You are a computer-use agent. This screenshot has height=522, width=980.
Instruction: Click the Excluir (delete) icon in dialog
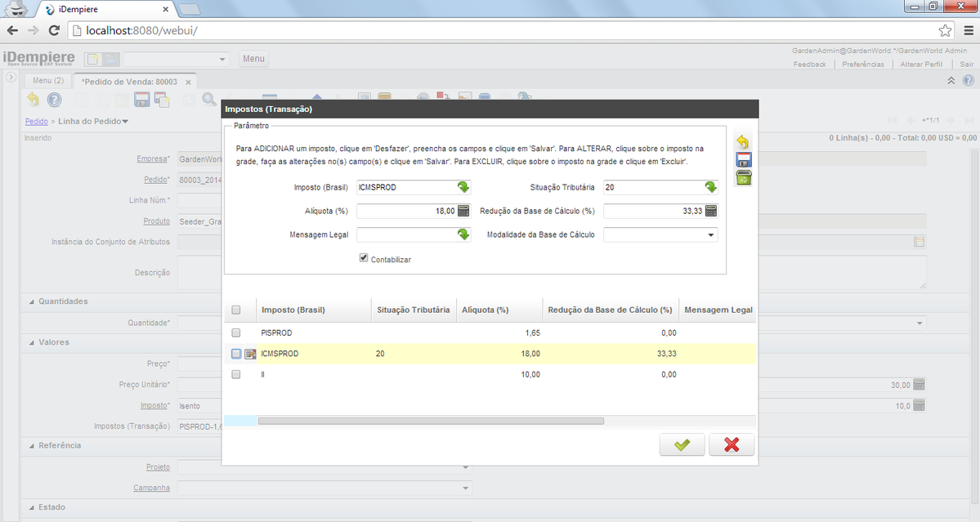(743, 177)
